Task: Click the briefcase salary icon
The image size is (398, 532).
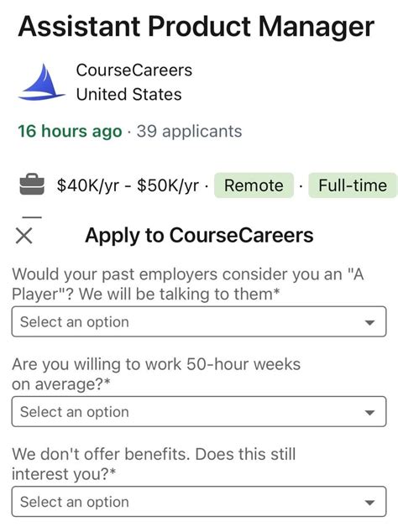Action: pos(32,185)
